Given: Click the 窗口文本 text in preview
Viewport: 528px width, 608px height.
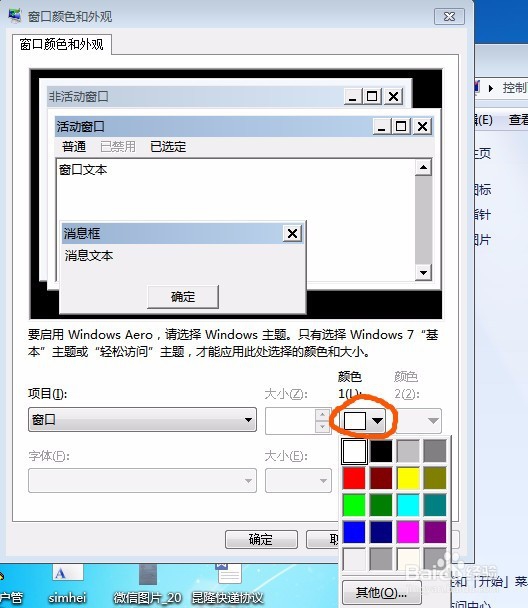Looking at the screenshot, I should 83,169.
